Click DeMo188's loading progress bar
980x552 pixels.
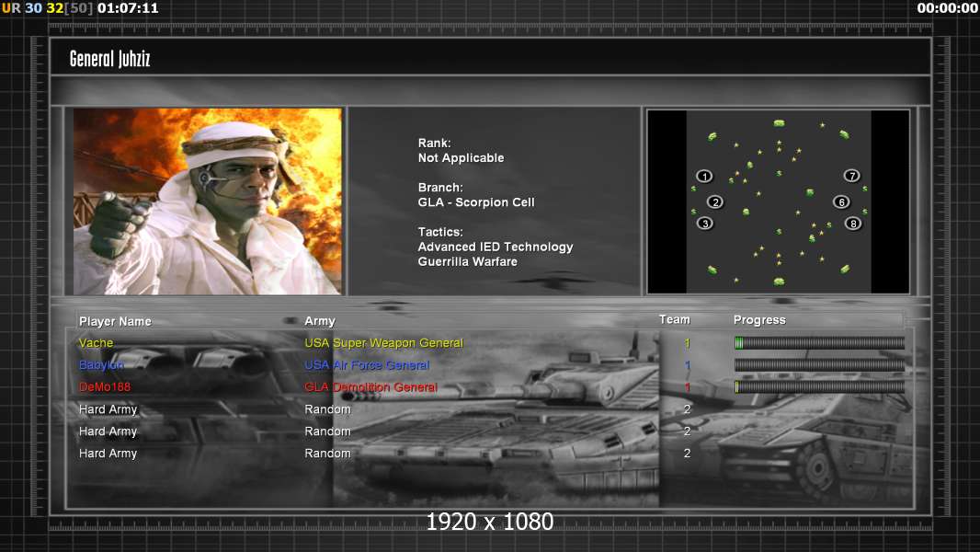(x=819, y=387)
